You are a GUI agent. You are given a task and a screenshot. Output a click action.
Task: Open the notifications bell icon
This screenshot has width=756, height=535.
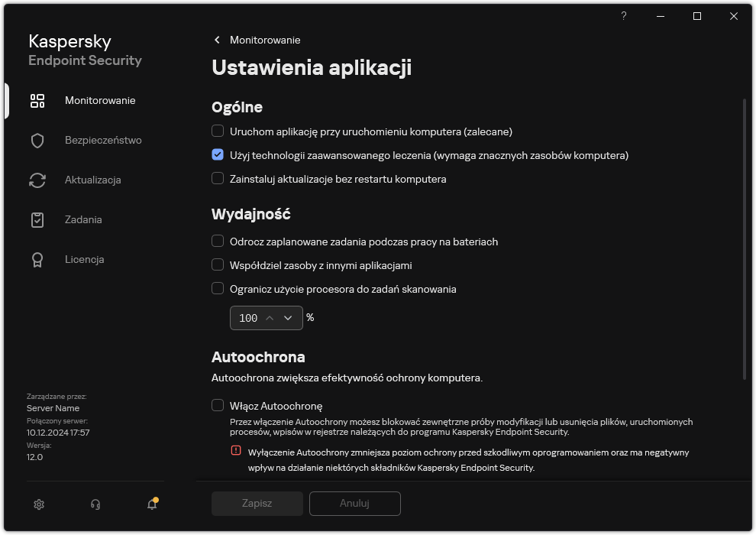tap(150, 505)
